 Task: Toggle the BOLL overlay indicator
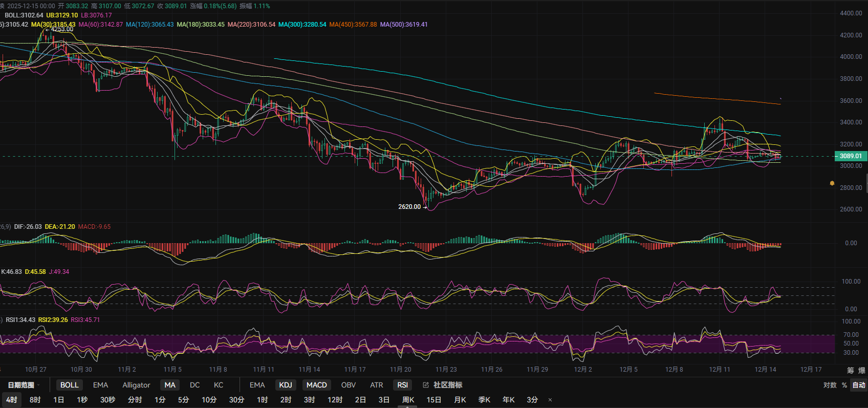point(69,385)
